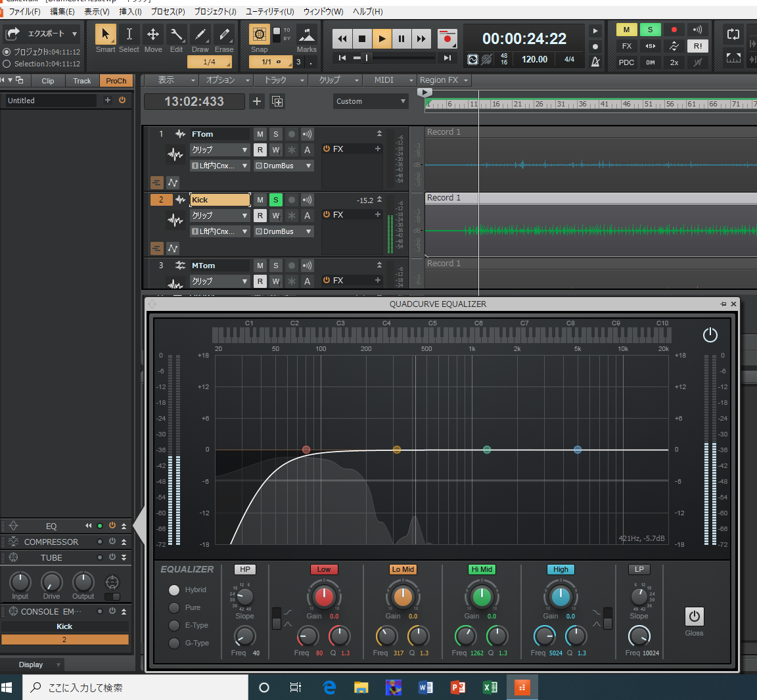The width and height of the screenshot is (757, 700).
Task: Open the ヘルプ(H) menu
Action: pyautogui.click(x=368, y=12)
